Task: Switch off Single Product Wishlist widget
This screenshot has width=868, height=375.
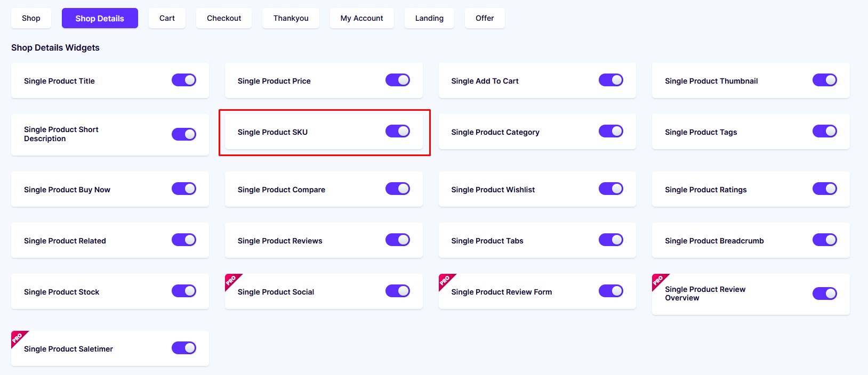Action: (x=611, y=189)
